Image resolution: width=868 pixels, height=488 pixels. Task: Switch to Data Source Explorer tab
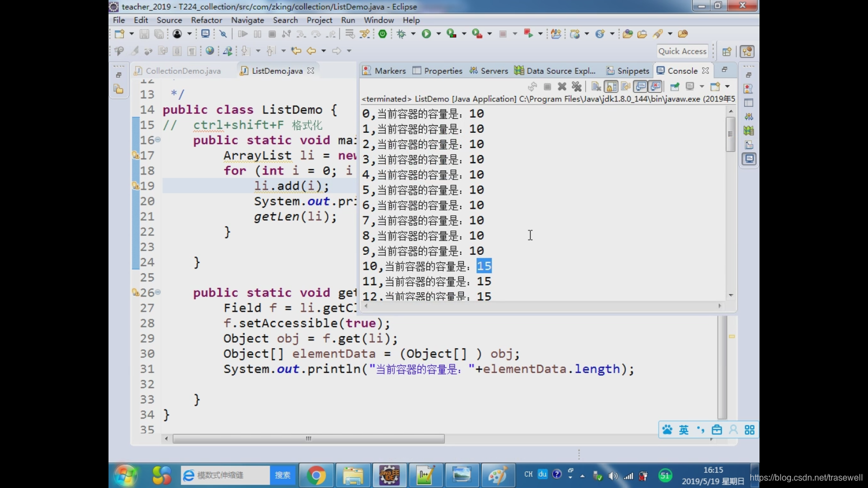pyautogui.click(x=555, y=70)
